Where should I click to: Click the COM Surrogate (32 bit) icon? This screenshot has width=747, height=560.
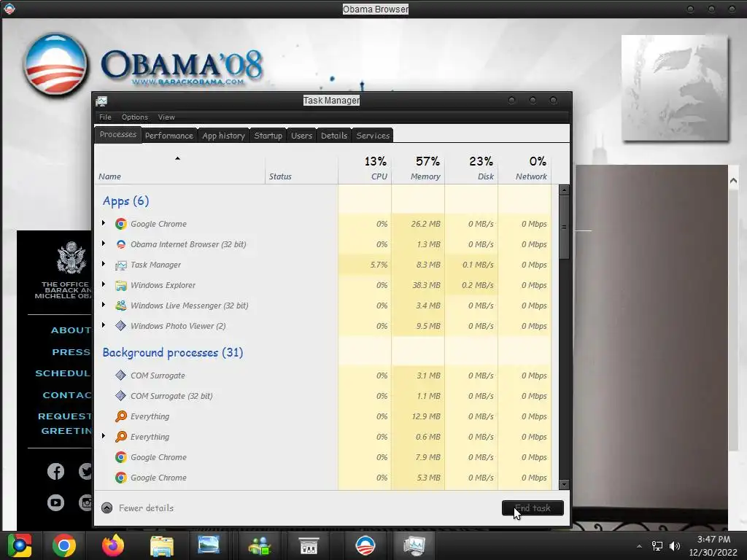tap(121, 396)
